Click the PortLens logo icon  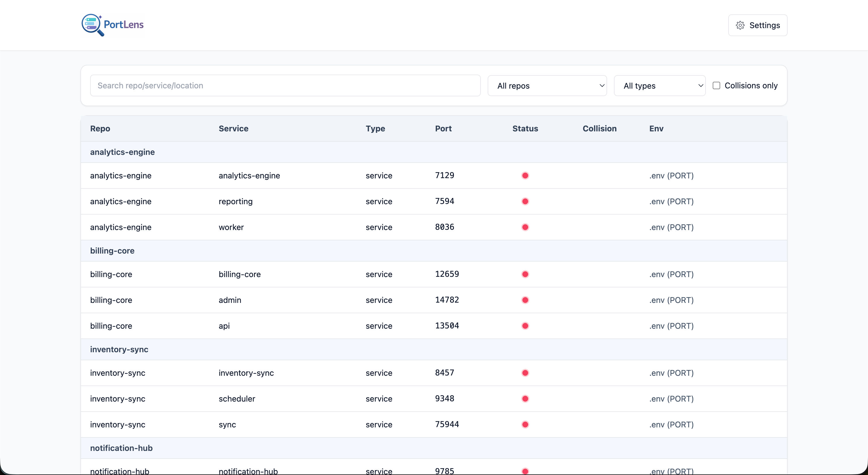click(x=92, y=25)
